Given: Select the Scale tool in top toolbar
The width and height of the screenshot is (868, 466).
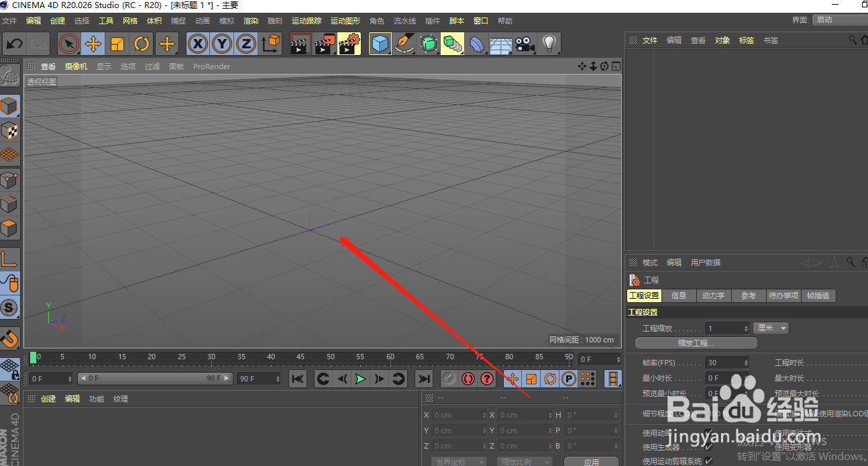Looking at the screenshot, I should pyautogui.click(x=117, y=45).
